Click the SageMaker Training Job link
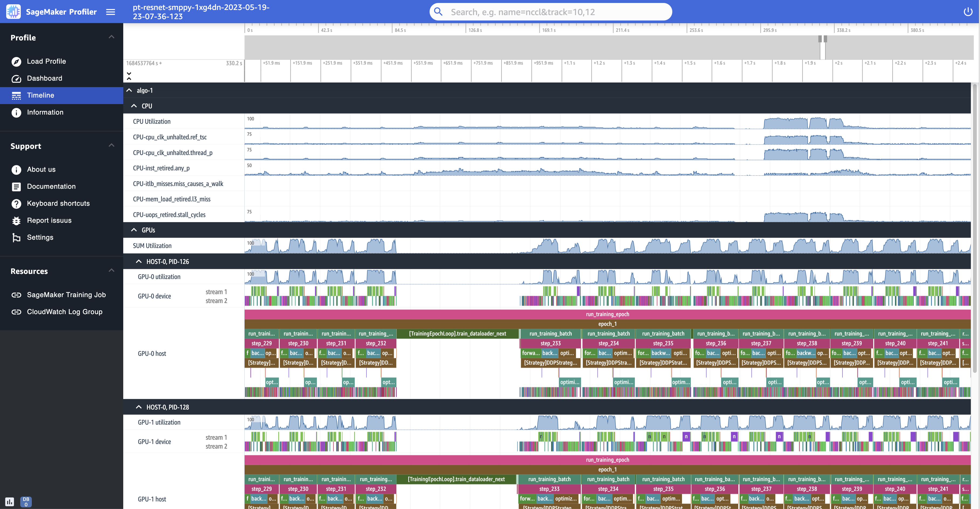Viewport: 980px width, 509px height. (66, 295)
